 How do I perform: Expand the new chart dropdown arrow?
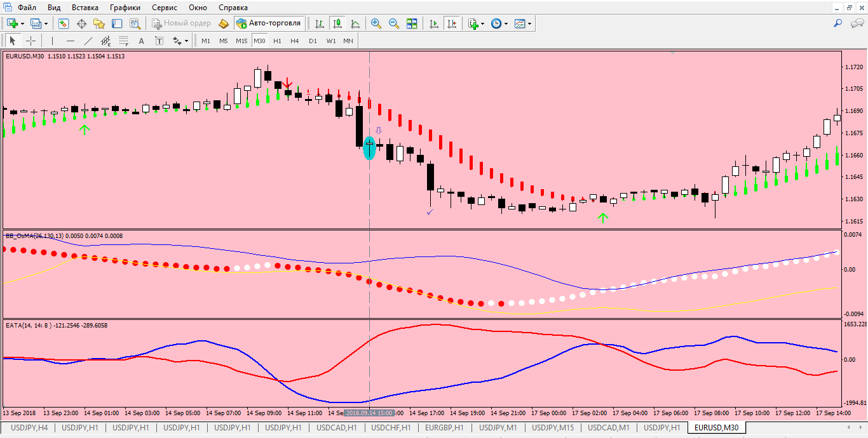22,23
